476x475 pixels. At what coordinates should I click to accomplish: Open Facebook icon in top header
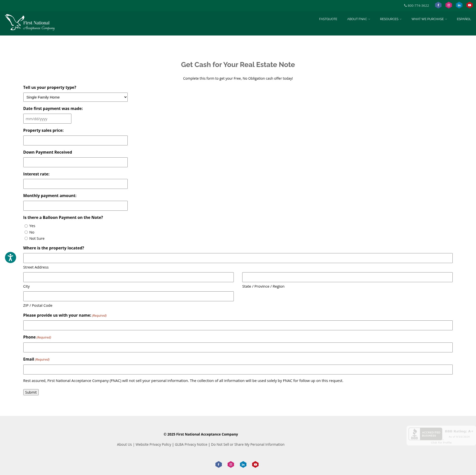[438, 5]
